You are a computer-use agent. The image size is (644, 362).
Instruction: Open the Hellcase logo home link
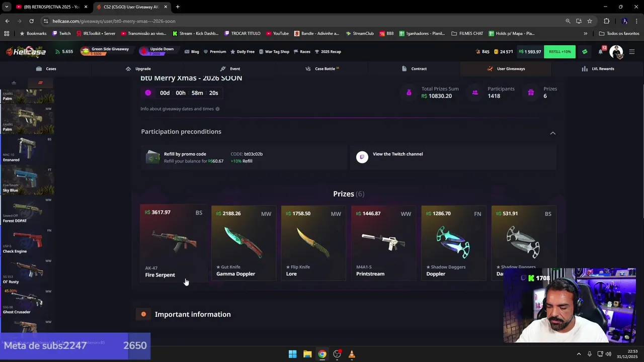click(x=26, y=52)
